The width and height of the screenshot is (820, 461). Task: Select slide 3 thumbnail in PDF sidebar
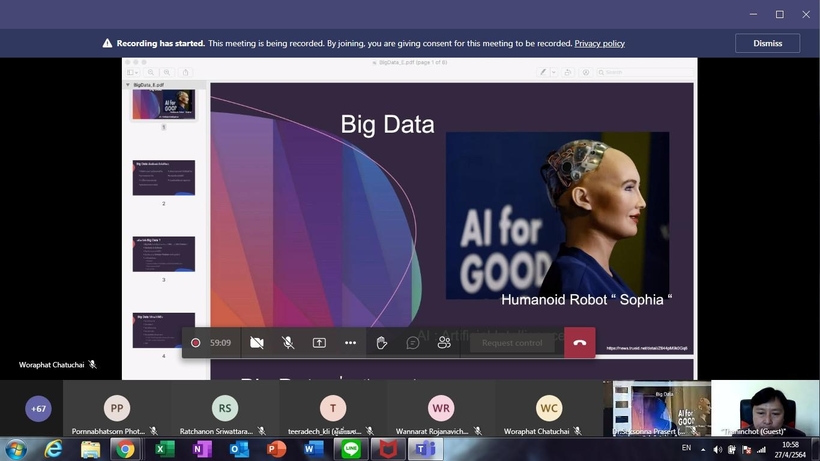pos(164,254)
